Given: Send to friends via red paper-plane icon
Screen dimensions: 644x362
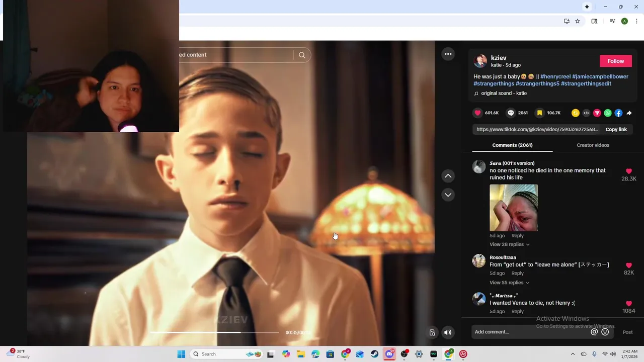Looking at the screenshot, I should coord(597,113).
